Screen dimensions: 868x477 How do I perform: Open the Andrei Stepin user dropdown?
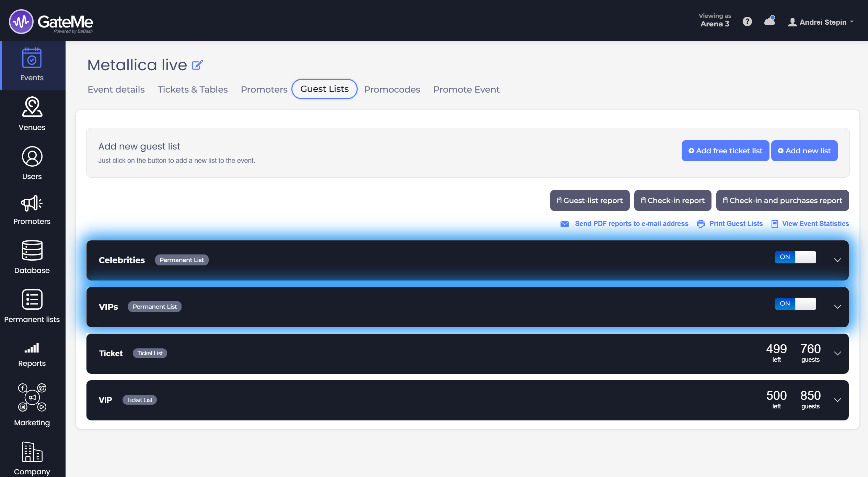(821, 22)
